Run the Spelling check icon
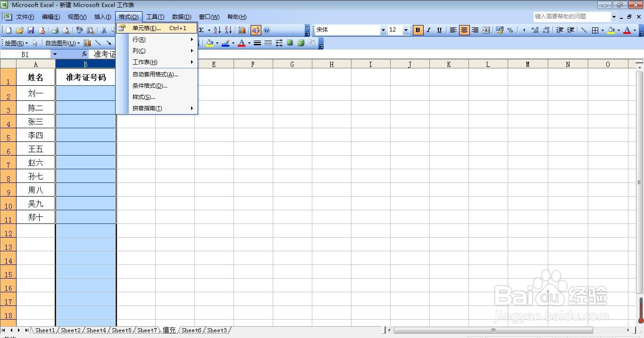The height and width of the screenshot is (338, 644). click(79, 30)
